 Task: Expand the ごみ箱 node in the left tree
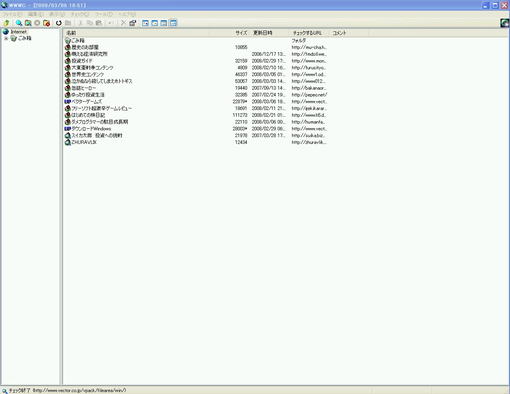tap(6, 39)
